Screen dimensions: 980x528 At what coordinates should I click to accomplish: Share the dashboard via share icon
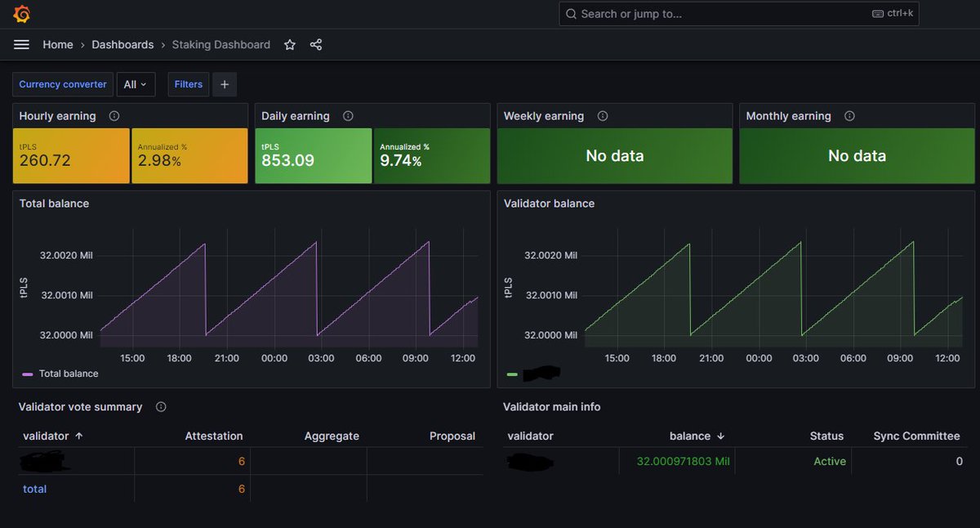pyautogui.click(x=316, y=45)
